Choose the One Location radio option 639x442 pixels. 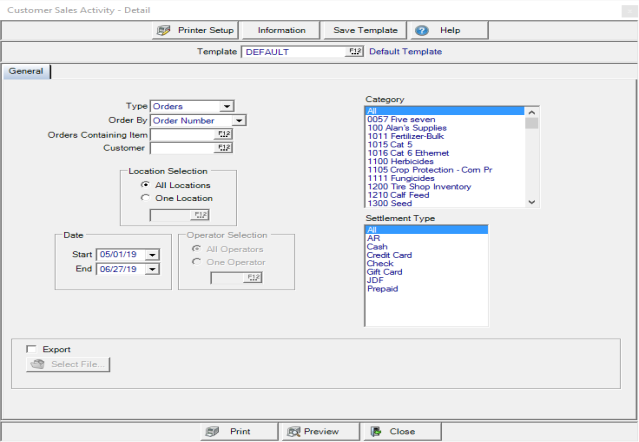point(146,198)
